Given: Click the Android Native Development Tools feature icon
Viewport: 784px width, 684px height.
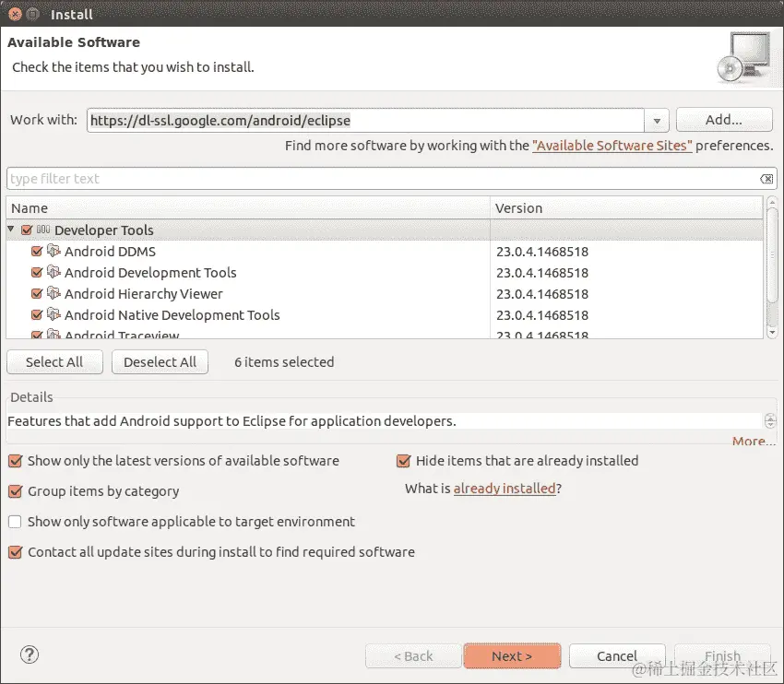Looking at the screenshot, I should click(53, 314).
